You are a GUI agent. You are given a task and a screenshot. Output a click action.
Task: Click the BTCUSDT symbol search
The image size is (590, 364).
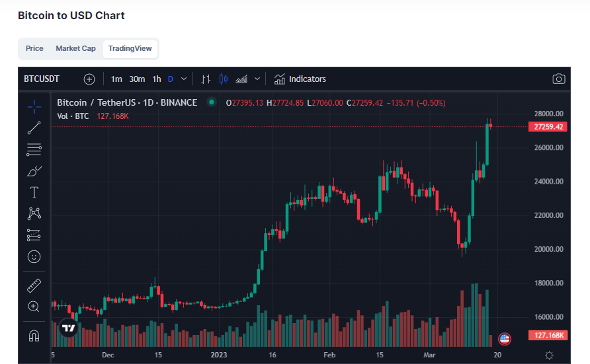coord(42,79)
